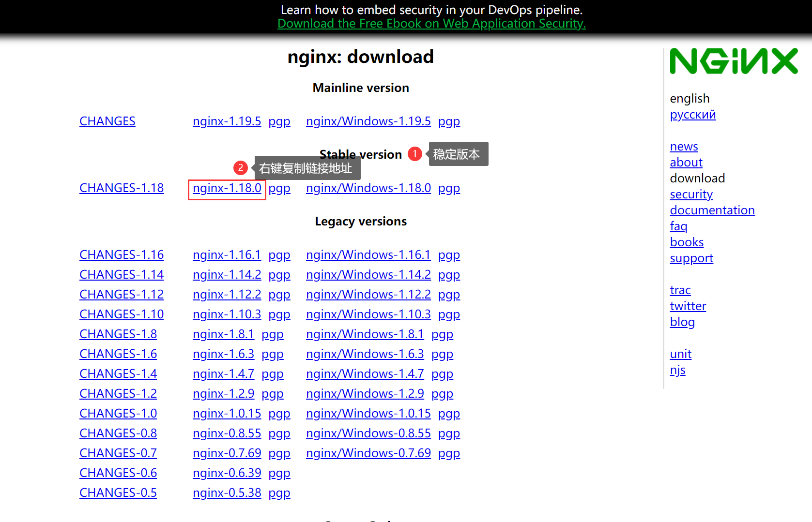
Task: Open pgp link next to nginx-1.18.0
Action: (x=279, y=188)
